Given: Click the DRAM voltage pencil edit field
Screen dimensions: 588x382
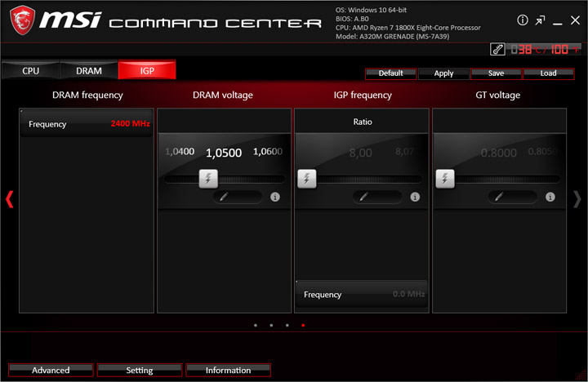Looking at the screenshot, I should [237, 197].
